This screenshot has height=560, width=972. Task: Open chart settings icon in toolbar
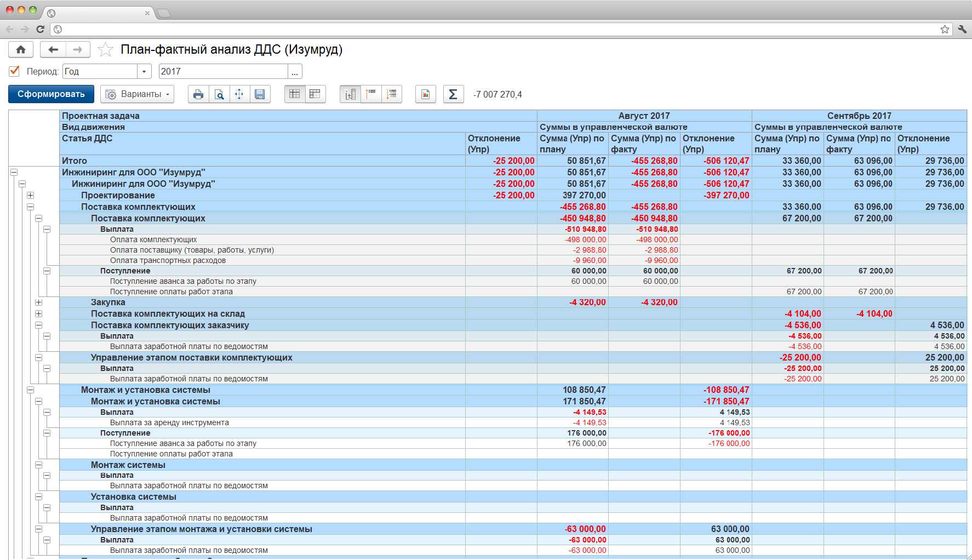pyautogui.click(x=425, y=94)
